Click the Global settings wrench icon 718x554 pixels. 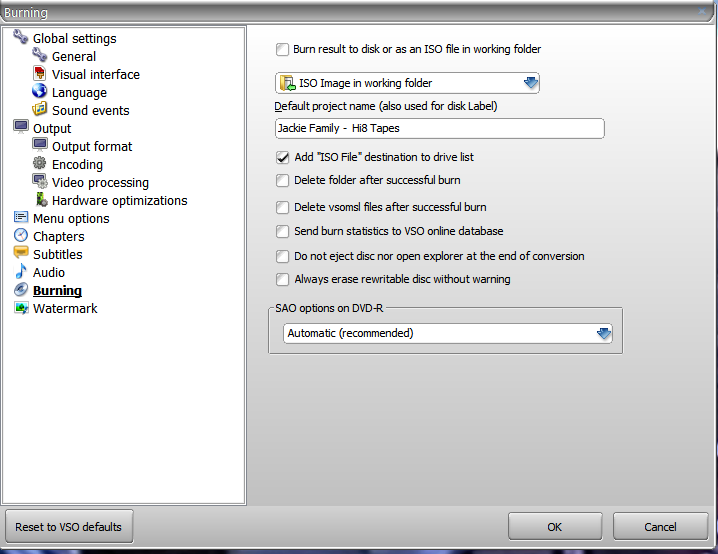pyautogui.click(x=21, y=37)
